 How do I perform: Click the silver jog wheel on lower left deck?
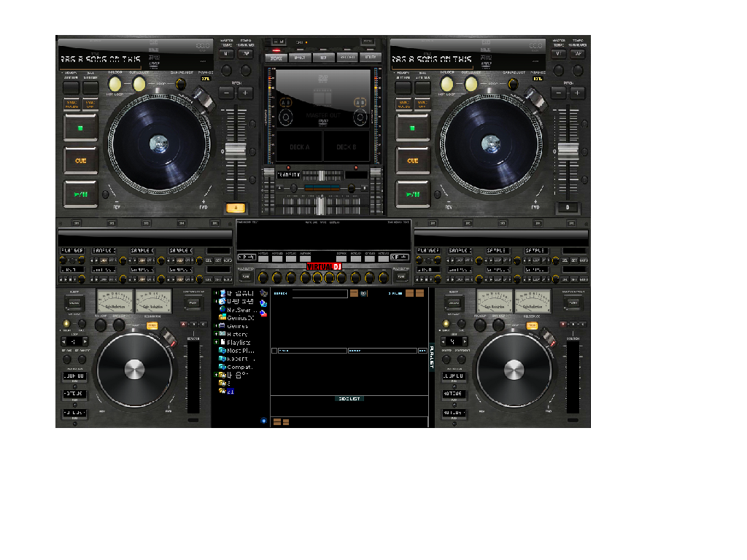coord(135,370)
